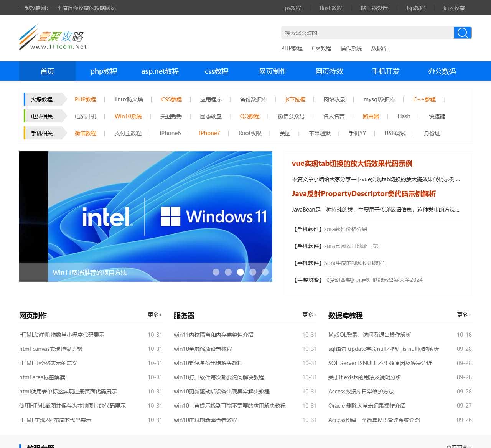The height and width of the screenshot is (448, 491).
Task: Click Win10系统 in 电脑相关 row
Action: pos(128,116)
